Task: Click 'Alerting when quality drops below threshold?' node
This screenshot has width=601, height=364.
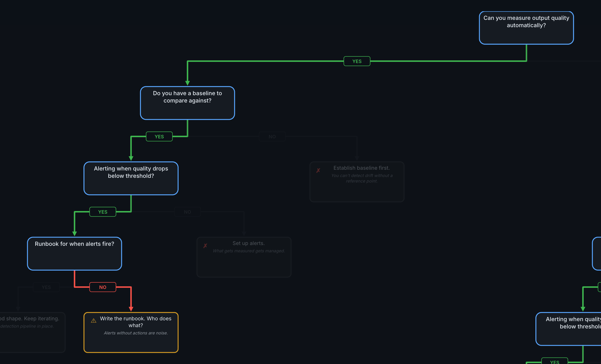Action: tap(131, 178)
